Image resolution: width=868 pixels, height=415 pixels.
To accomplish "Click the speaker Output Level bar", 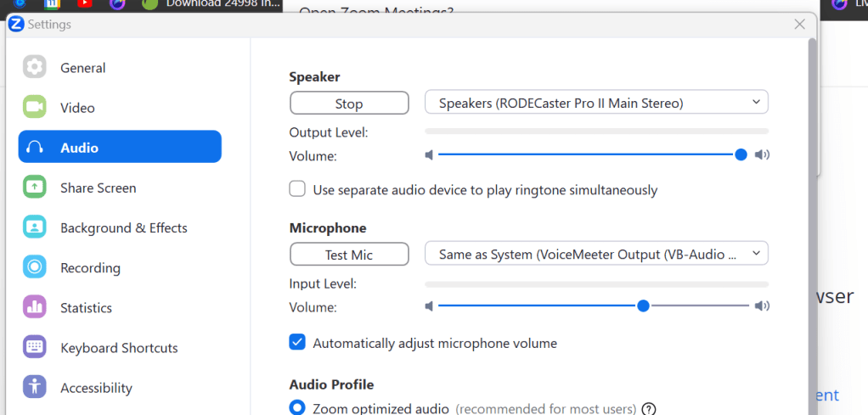I will (596, 132).
